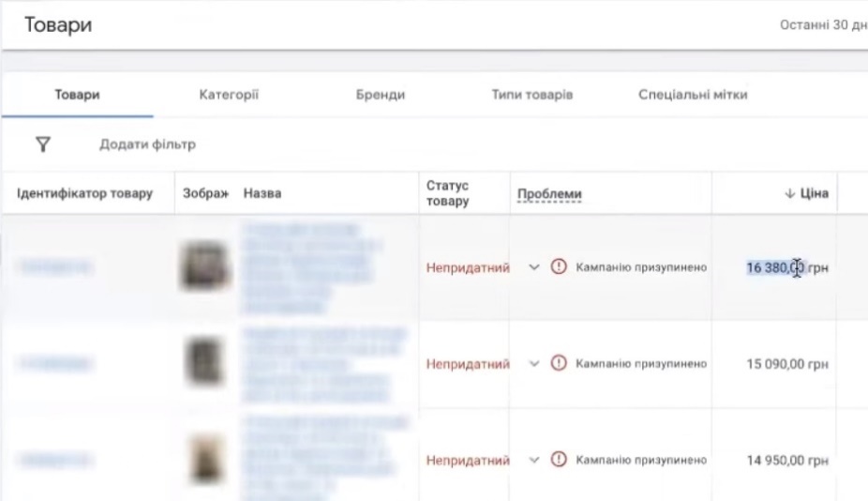Click Додати фільтр to add a filter

pyautogui.click(x=147, y=144)
